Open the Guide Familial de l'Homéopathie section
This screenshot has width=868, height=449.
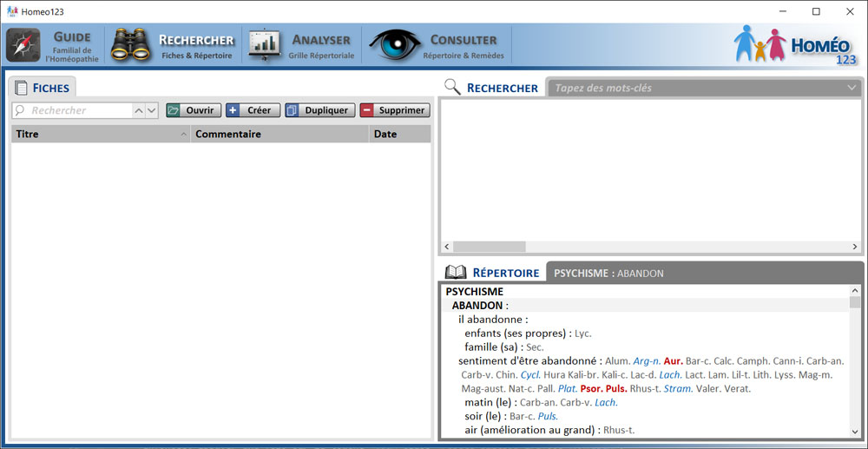[53, 45]
